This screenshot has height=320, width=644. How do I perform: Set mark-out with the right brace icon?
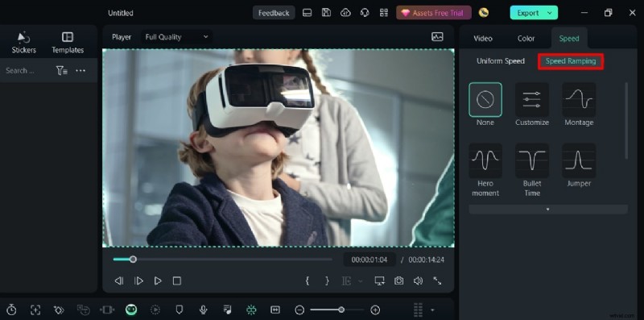tap(327, 281)
